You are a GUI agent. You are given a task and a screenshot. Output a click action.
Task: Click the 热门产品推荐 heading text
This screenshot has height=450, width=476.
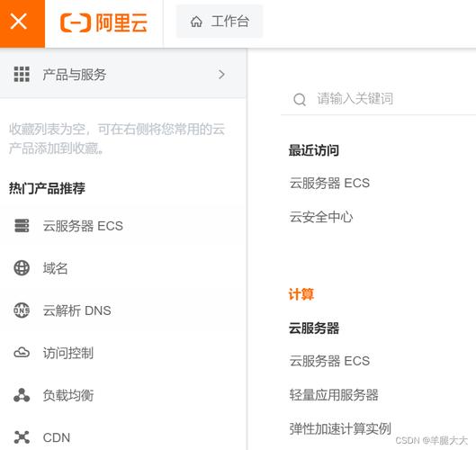point(47,188)
